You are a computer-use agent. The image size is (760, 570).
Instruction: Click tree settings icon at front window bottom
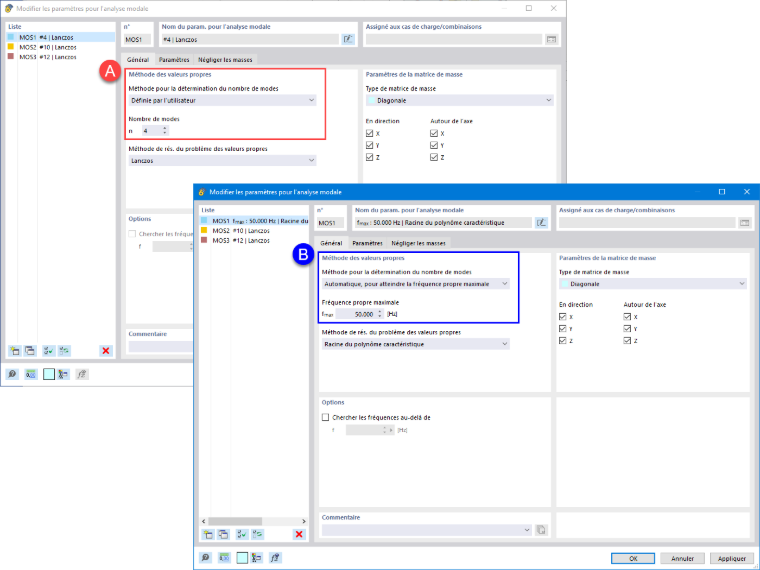(256, 557)
